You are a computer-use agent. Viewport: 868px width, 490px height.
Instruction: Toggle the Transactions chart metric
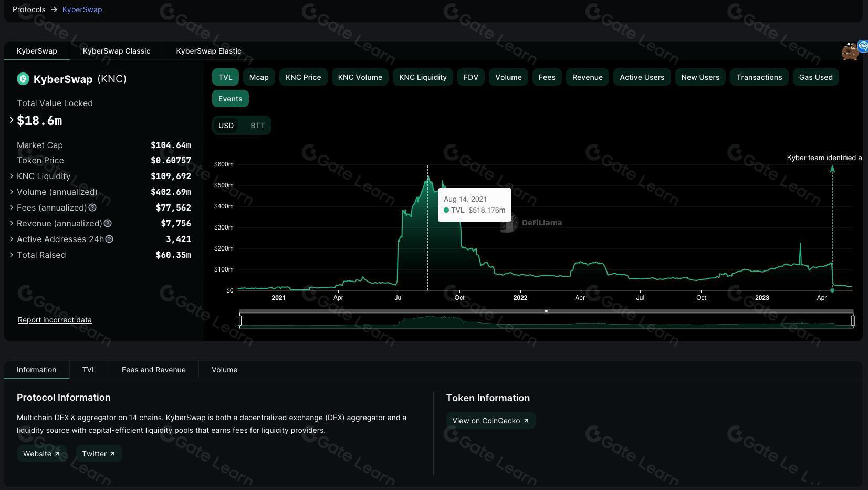759,77
